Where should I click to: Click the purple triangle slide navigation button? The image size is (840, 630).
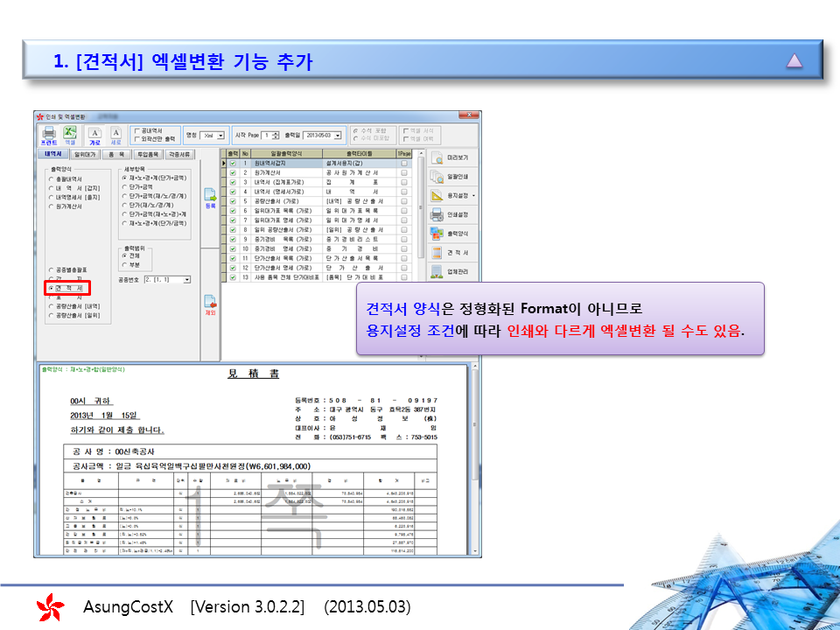coord(794,60)
